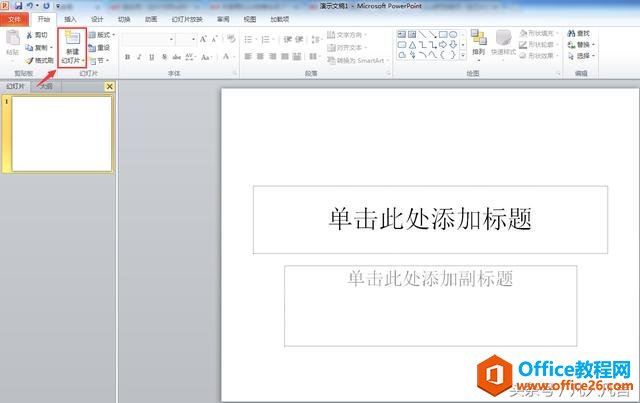The width and height of the screenshot is (640, 403).
Task: Click the Cut (剪切) scissors icon
Action: (31, 34)
